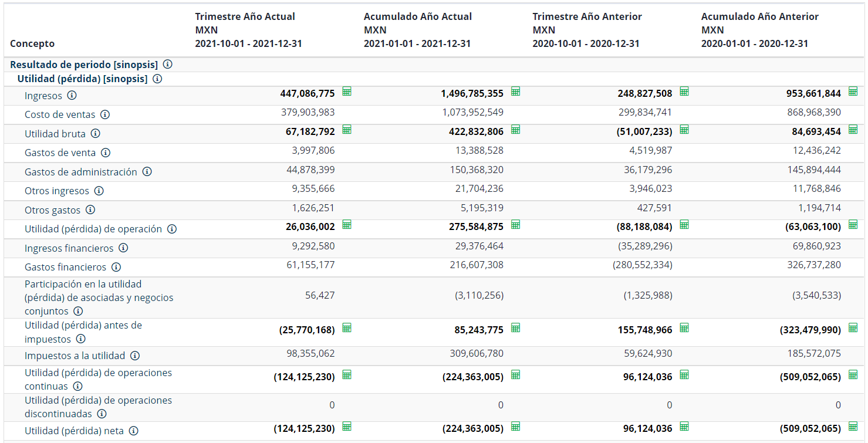This screenshot has width=868, height=443.
Task: Click the Trimestre Año Actual column header
Action: point(248,30)
